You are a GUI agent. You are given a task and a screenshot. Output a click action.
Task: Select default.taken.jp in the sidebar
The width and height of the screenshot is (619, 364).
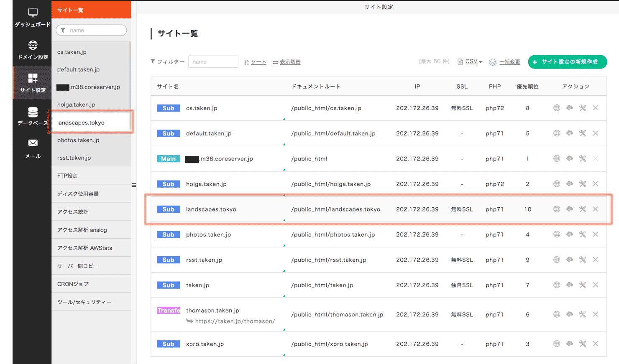pos(91,69)
